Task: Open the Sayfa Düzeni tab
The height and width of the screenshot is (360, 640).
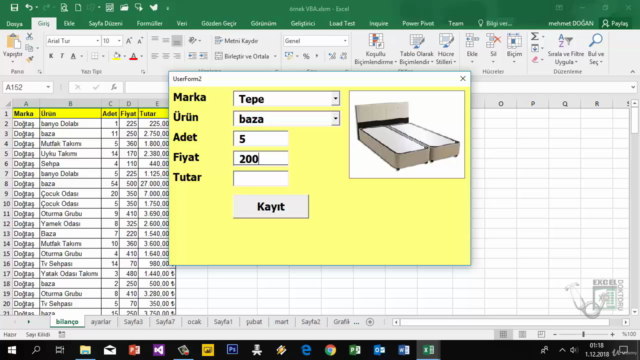Action: pyautogui.click(x=105, y=24)
